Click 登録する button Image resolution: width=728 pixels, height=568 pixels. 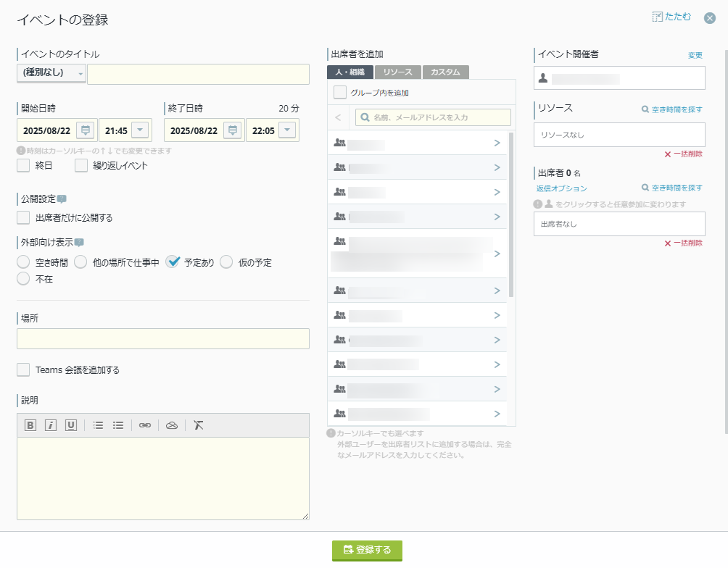click(x=367, y=551)
